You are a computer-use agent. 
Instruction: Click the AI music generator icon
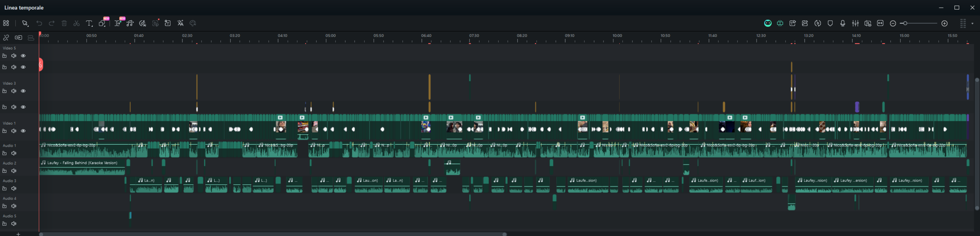pos(143,23)
